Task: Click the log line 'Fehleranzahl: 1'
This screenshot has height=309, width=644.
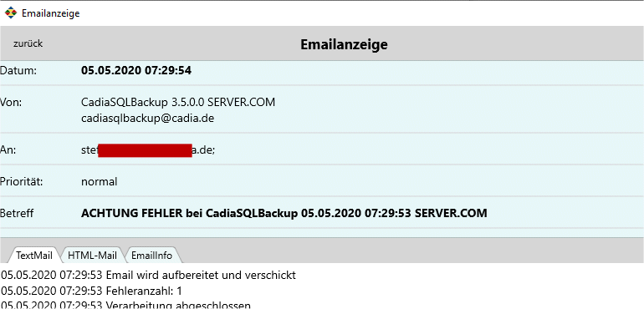Action: [92, 291]
